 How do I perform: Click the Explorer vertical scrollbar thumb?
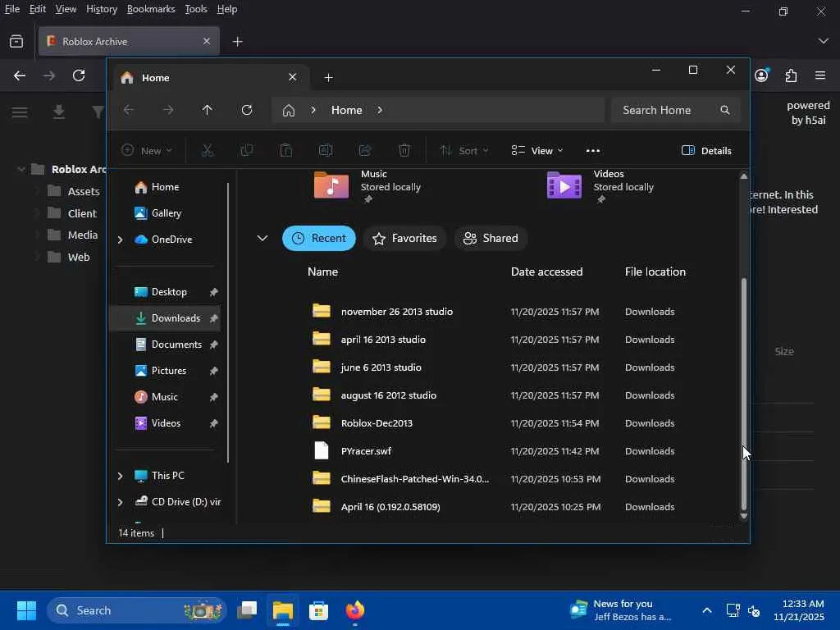743,394
